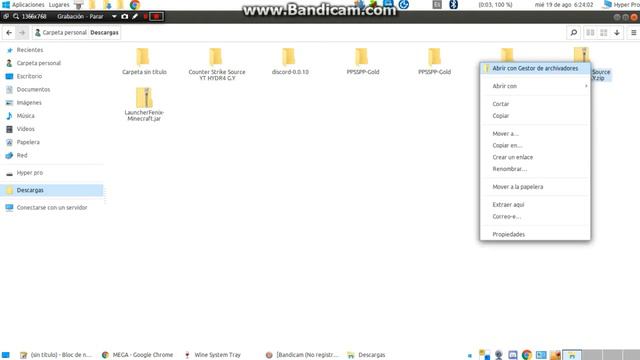The width and height of the screenshot is (640, 360).
Task: Click Bandicam magnifier icon beside 1366x768
Action: click(x=16, y=16)
